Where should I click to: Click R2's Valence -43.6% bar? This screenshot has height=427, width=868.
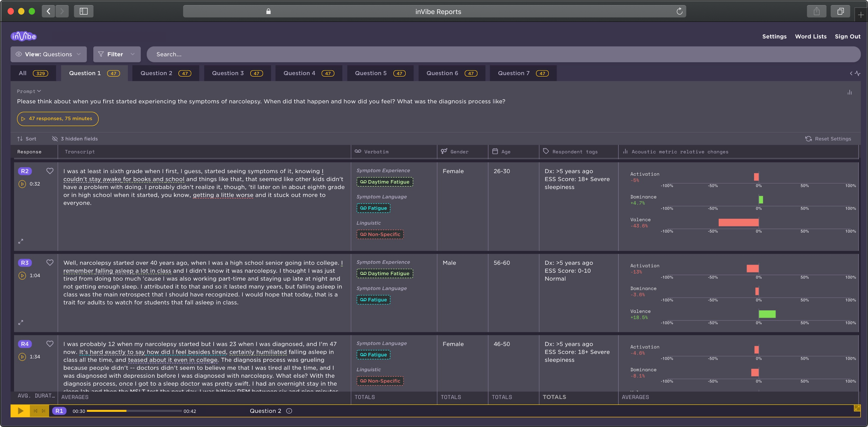pos(738,223)
